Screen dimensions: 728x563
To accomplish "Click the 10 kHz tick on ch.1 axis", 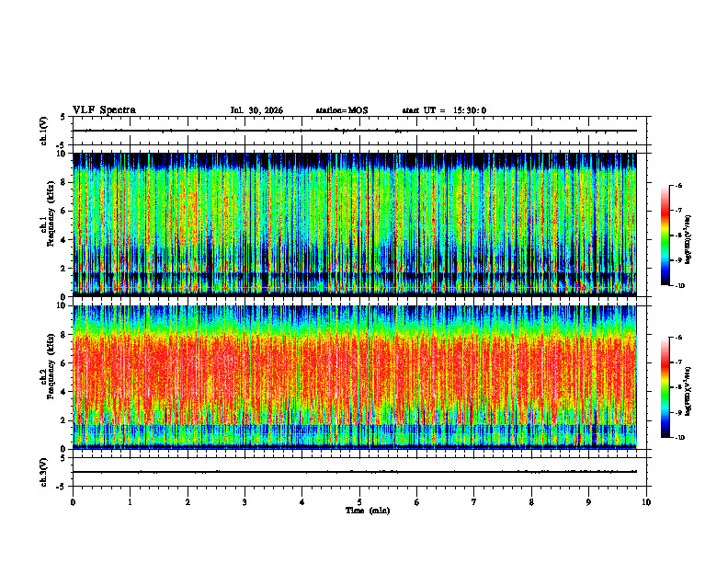I will [65, 154].
